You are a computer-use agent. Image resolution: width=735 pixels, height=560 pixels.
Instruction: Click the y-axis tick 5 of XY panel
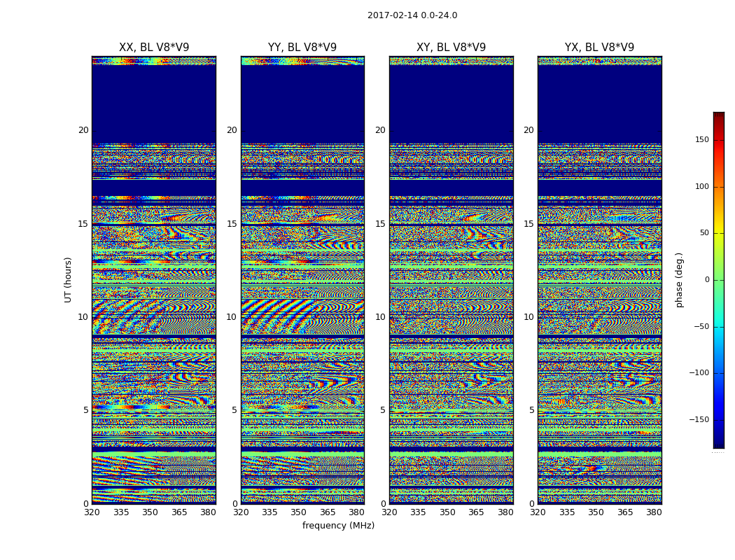383,410
